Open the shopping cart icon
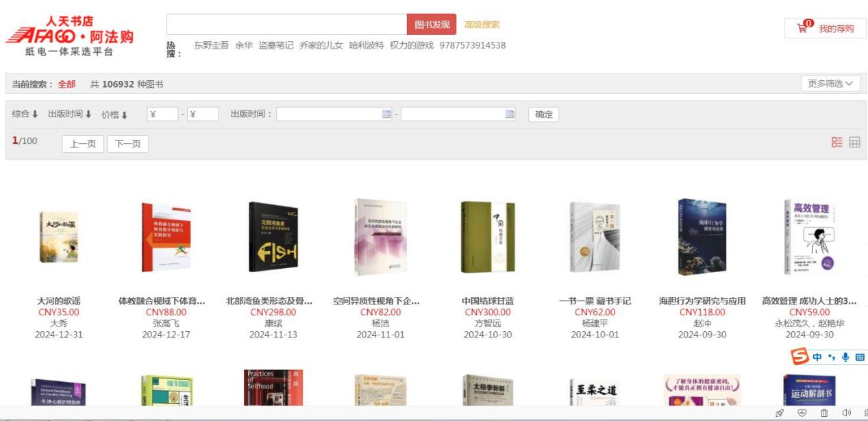The image size is (868, 421). (803, 27)
